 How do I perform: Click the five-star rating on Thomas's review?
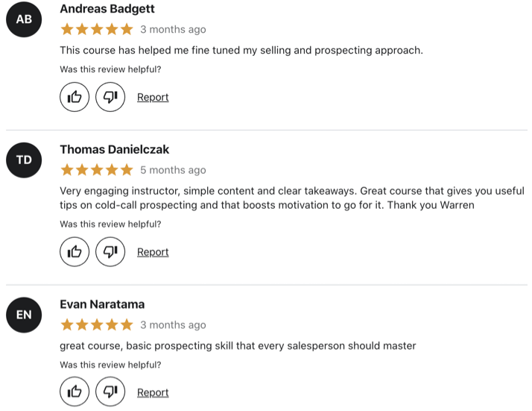point(97,170)
